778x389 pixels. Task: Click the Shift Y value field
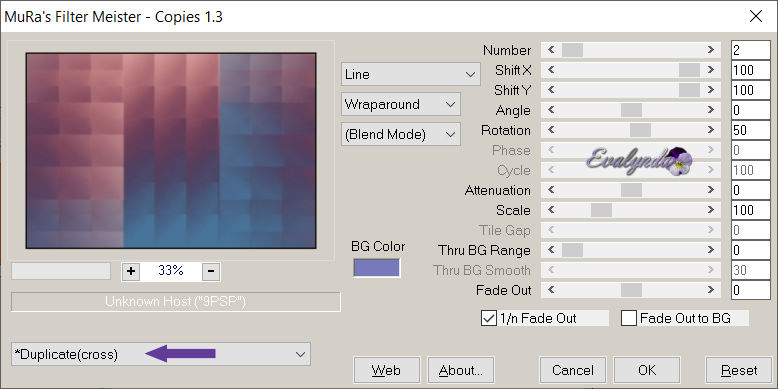(x=751, y=90)
